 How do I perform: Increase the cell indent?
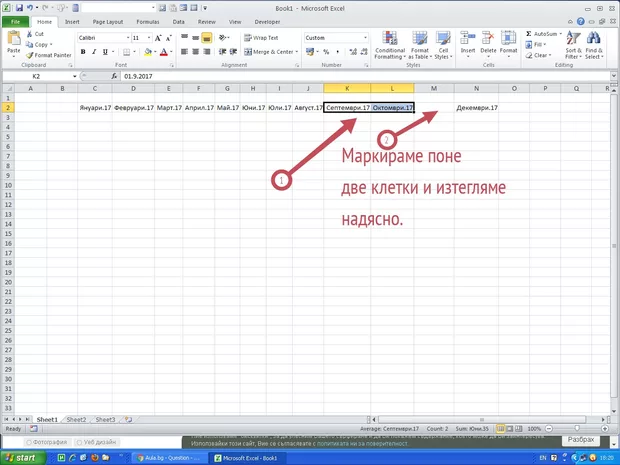pyautogui.click(x=233, y=52)
